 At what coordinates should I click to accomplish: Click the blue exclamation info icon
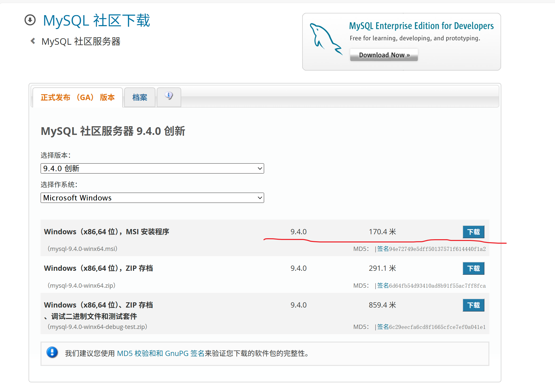pyautogui.click(x=52, y=352)
